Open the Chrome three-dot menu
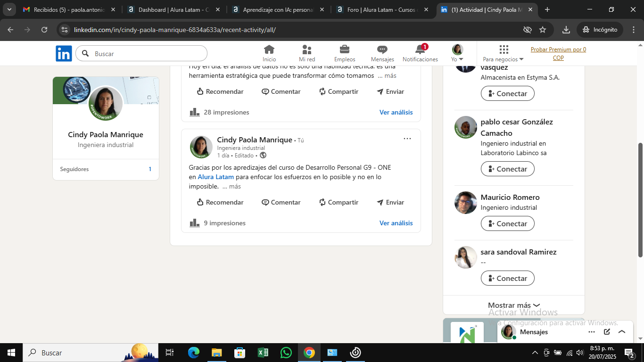Screen dimensions: 644x362 click(x=633, y=30)
